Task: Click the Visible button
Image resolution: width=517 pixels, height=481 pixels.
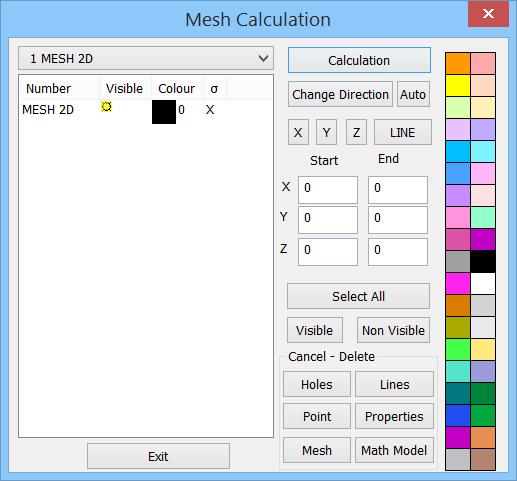Action: pyautogui.click(x=315, y=330)
